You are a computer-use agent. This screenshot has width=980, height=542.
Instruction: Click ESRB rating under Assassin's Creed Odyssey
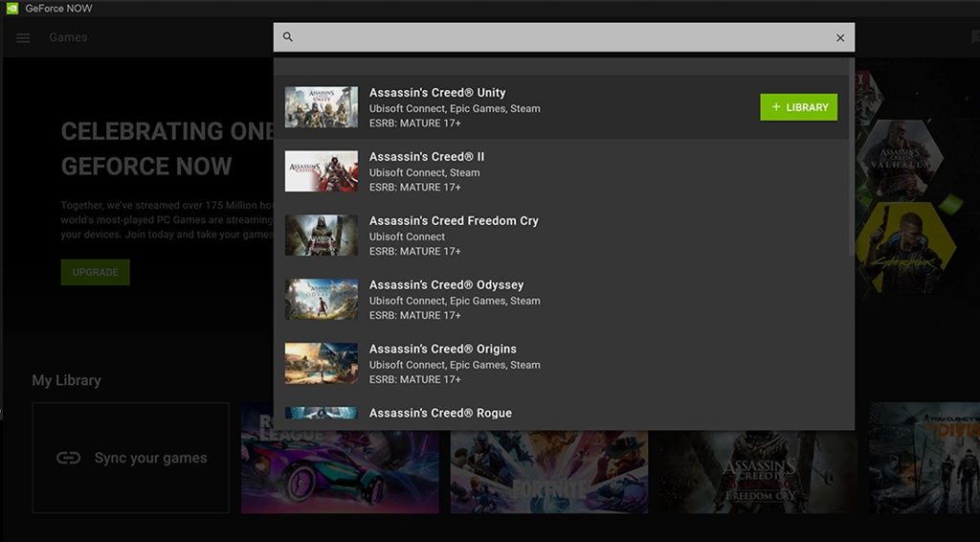(x=415, y=315)
